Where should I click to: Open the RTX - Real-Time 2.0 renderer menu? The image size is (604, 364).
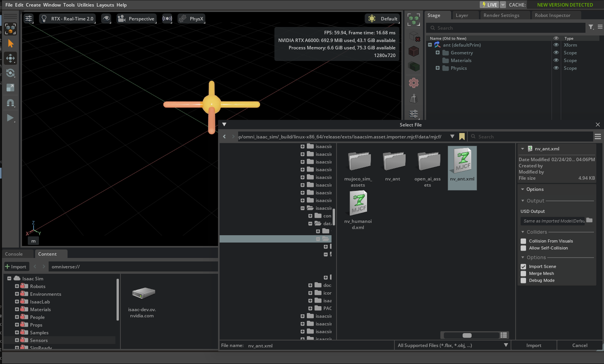click(x=68, y=19)
